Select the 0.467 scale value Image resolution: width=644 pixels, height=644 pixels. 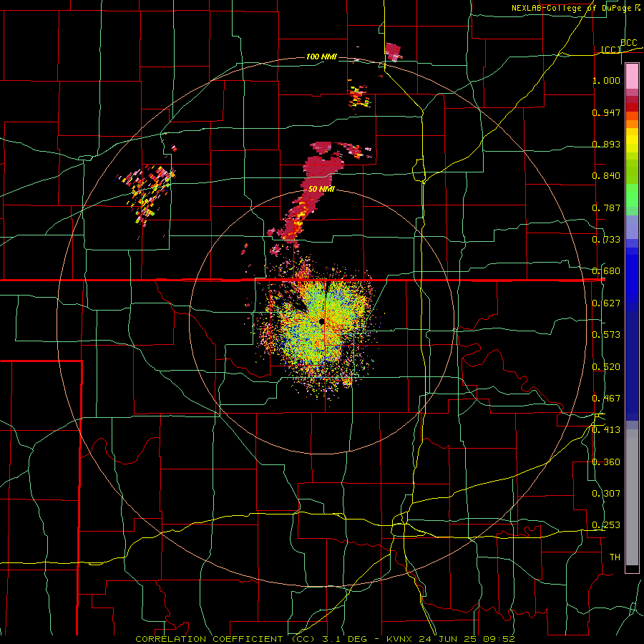click(606, 399)
